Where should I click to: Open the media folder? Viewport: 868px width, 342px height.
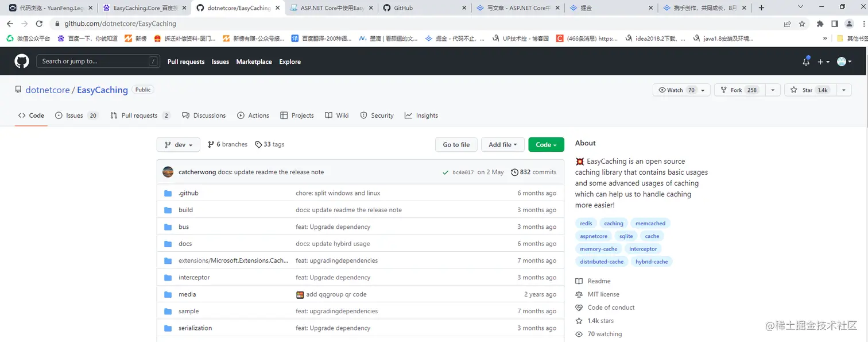pos(187,294)
